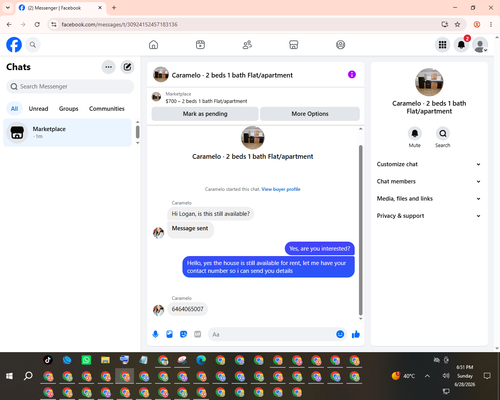Open the TikTok app from taskbar
500x400 pixels.
pos(48,360)
